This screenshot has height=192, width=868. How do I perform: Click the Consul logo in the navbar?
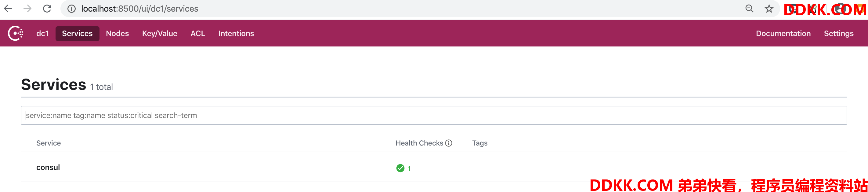tap(16, 33)
